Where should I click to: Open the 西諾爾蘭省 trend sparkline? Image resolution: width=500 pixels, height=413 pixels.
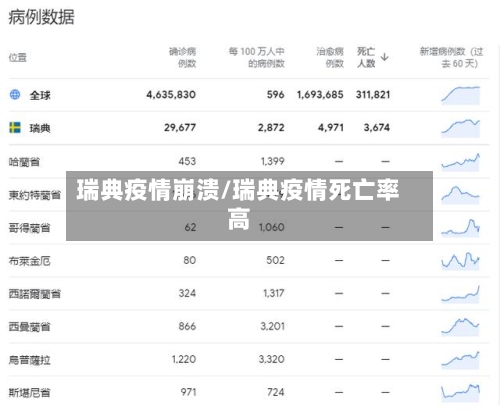tap(461, 294)
